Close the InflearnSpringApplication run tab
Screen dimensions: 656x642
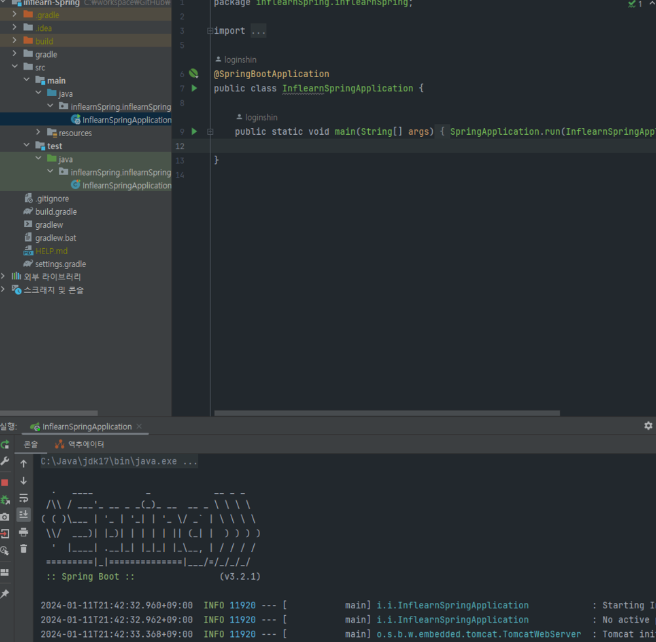click(x=139, y=426)
